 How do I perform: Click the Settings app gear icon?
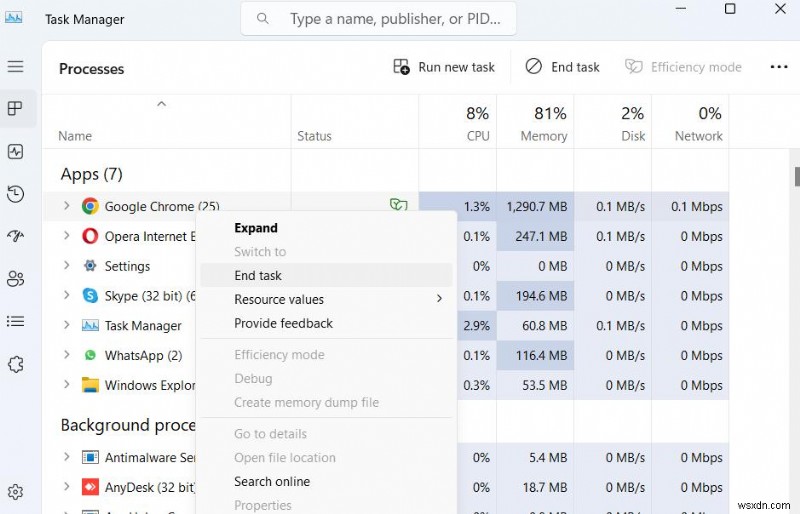(x=90, y=265)
